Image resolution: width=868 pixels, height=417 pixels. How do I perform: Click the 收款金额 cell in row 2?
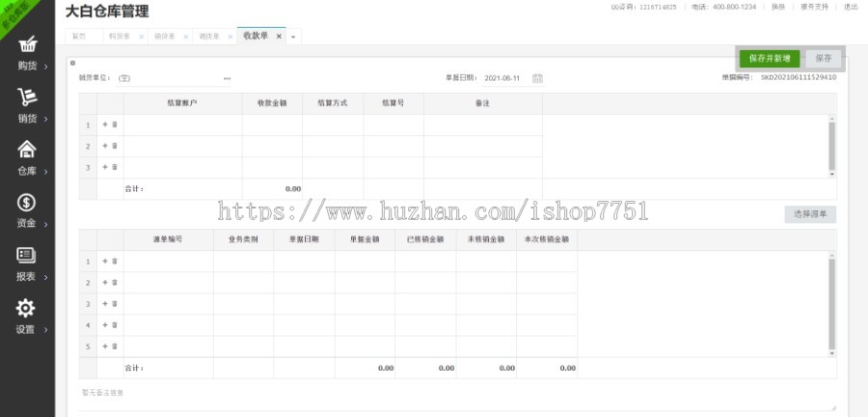coord(272,146)
